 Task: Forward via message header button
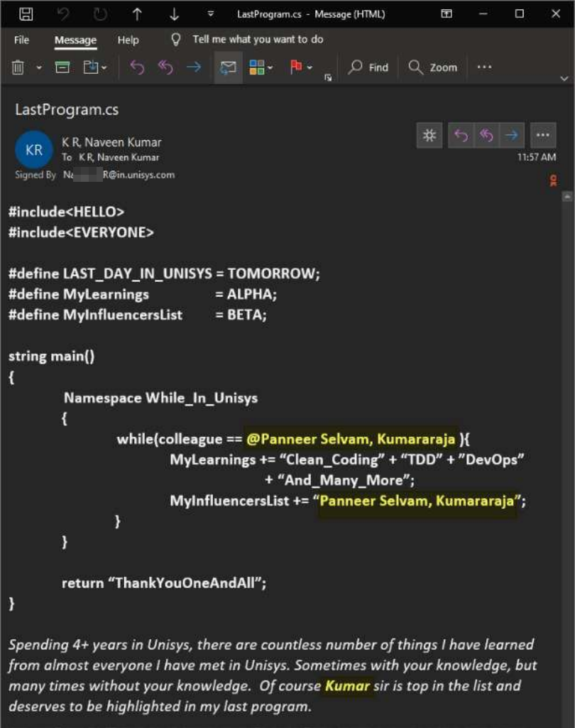(511, 135)
